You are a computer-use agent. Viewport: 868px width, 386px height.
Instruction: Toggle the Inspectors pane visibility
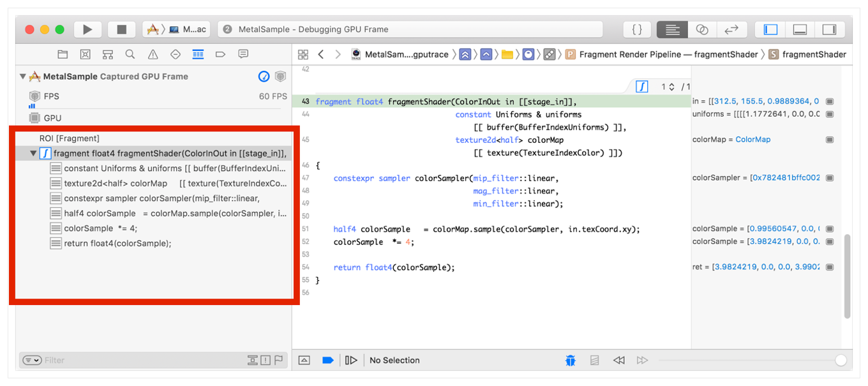coord(829,29)
